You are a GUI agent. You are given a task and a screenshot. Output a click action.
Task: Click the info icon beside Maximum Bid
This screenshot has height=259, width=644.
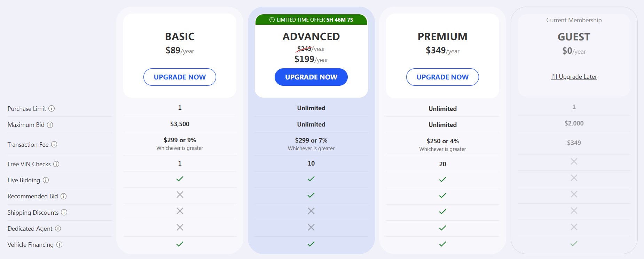tap(49, 125)
